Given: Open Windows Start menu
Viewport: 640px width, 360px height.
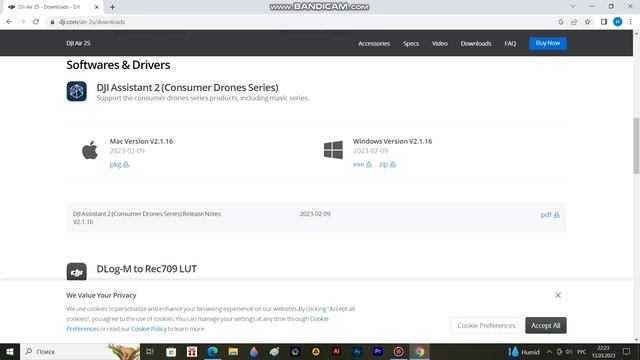Looking at the screenshot, I should pos(10,351).
